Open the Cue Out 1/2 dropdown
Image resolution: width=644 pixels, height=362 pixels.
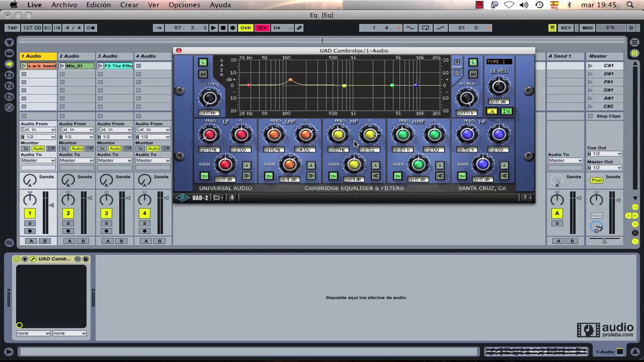[604, 154]
